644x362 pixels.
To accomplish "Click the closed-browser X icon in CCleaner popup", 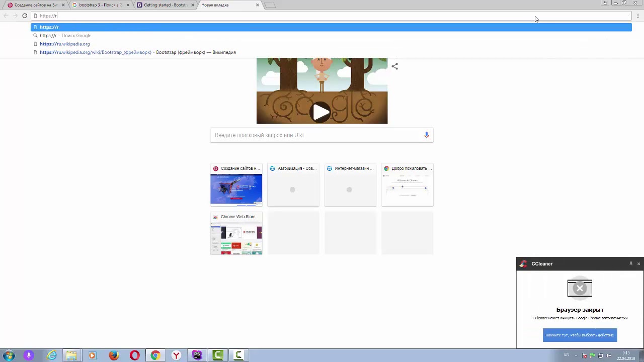I will (580, 288).
